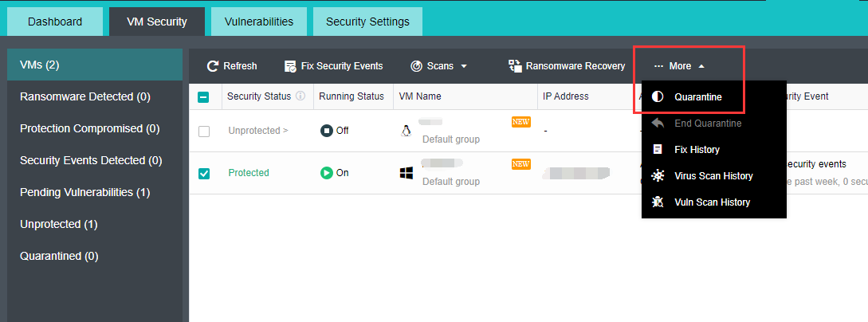The height and width of the screenshot is (322, 868).
Task: Uncheck the Protected VM row checkbox
Action: coord(204,173)
